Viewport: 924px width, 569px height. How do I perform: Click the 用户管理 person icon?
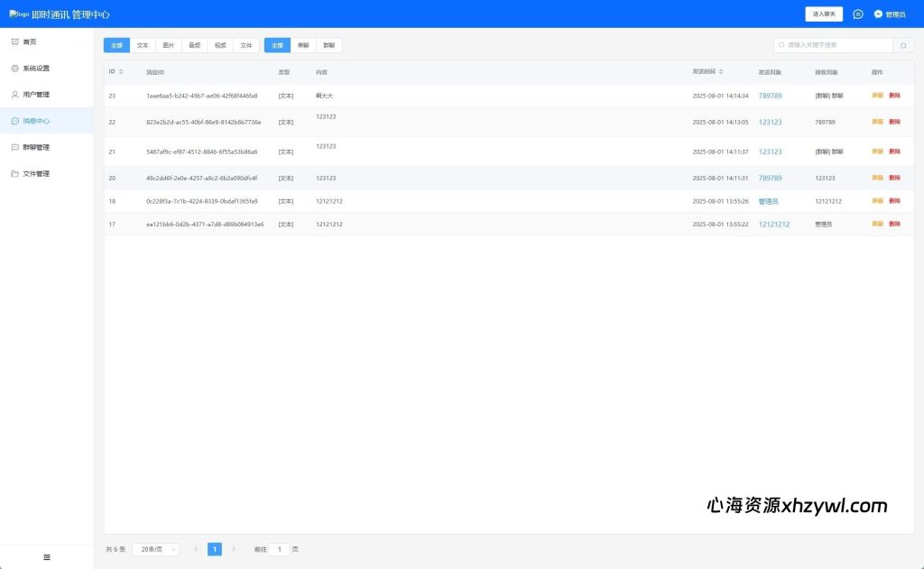pyautogui.click(x=15, y=94)
